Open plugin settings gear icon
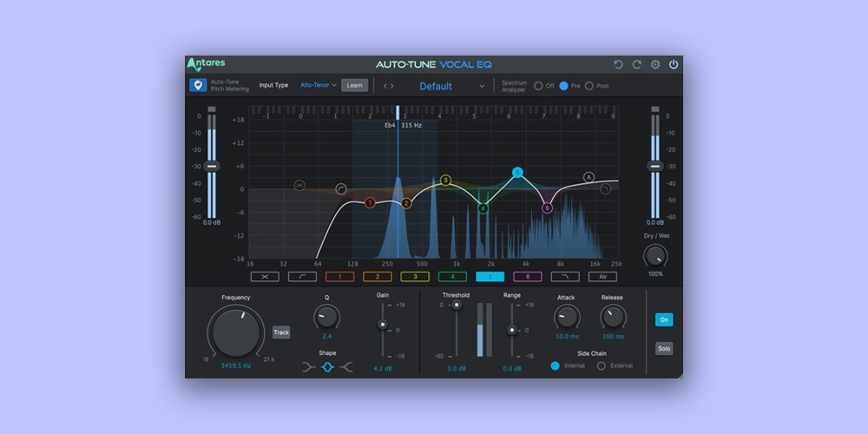The height and width of the screenshot is (434, 868). pos(655,65)
